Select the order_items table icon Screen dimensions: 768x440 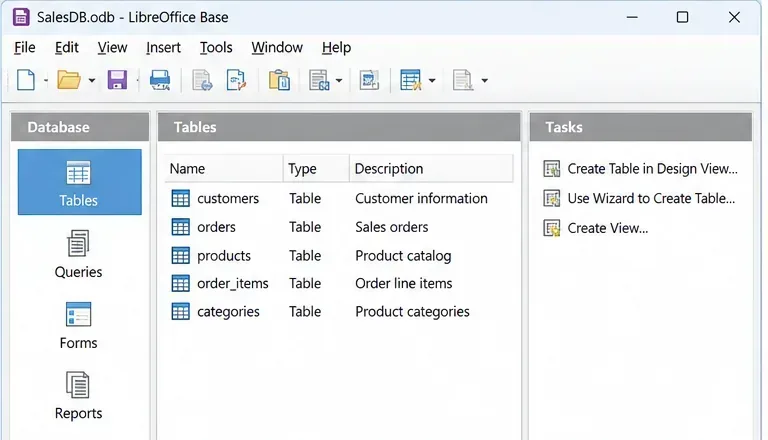coord(180,283)
